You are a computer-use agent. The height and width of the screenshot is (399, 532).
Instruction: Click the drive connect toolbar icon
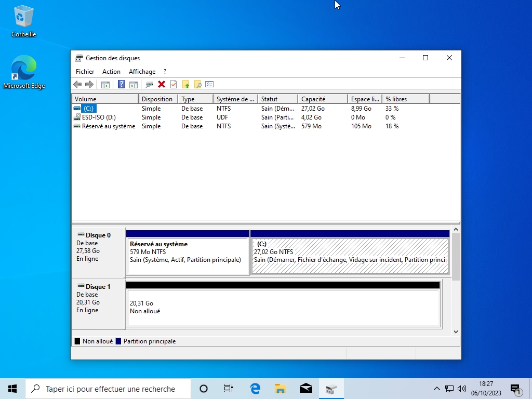tap(149, 84)
